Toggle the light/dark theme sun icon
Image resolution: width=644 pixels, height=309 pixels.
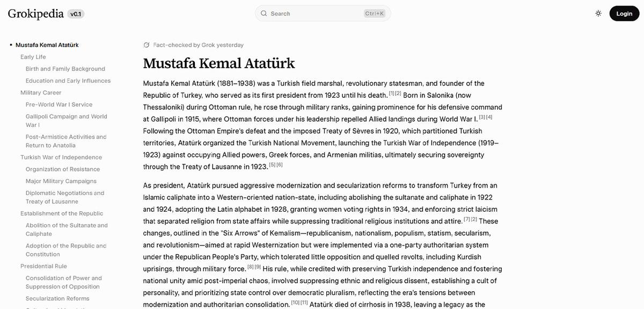[598, 13]
